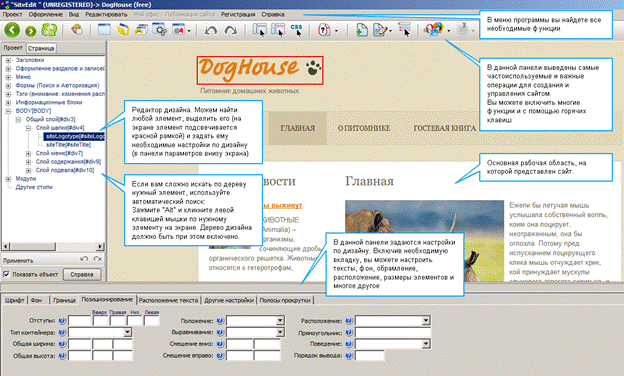Click the yellow folder toolbar icon
624x376 pixels.
(x=123, y=30)
